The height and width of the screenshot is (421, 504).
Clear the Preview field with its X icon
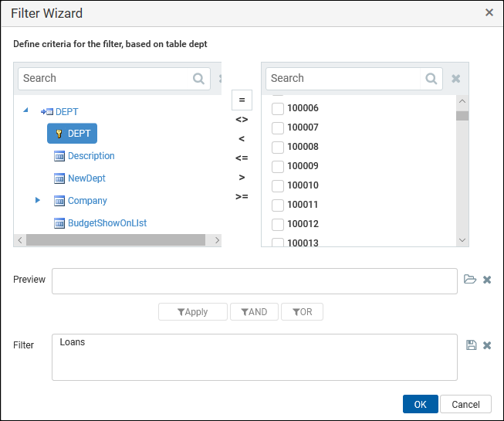pyautogui.click(x=487, y=280)
